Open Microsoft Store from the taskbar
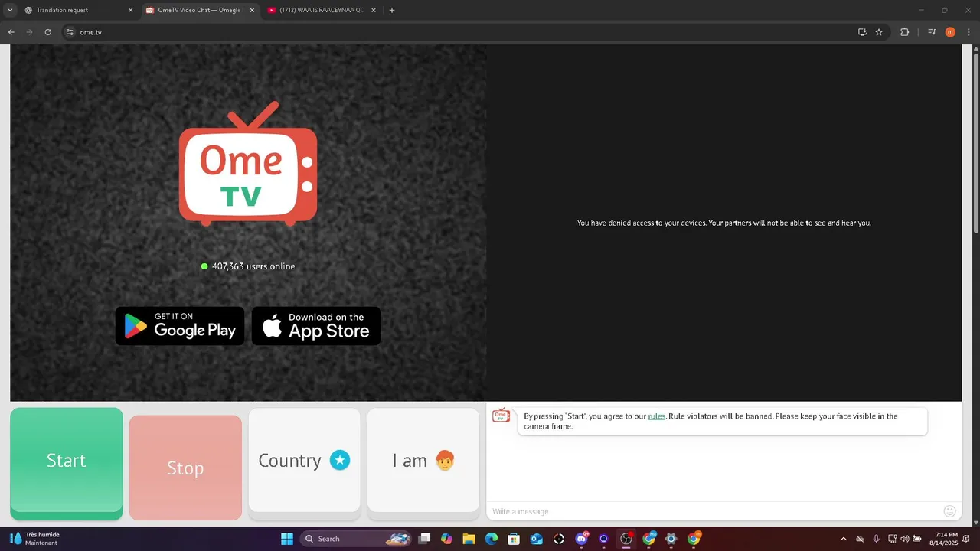980x551 pixels. click(x=514, y=539)
